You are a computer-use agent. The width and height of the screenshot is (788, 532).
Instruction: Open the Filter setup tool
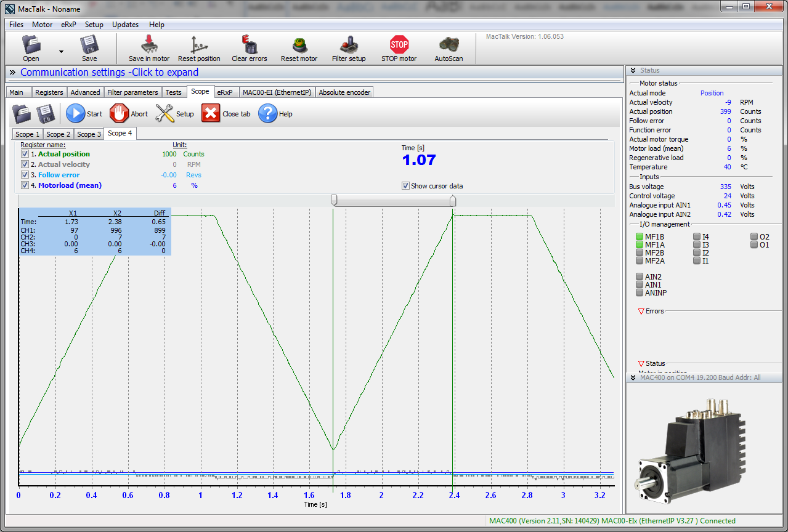click(x=349, y=45)
